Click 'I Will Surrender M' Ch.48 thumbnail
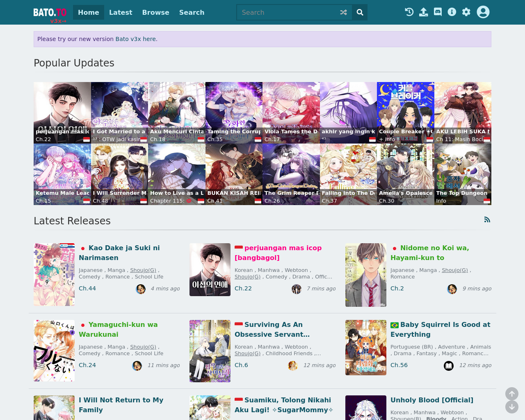The height and width of the screenshot is (420, 525). pos(119,174)
